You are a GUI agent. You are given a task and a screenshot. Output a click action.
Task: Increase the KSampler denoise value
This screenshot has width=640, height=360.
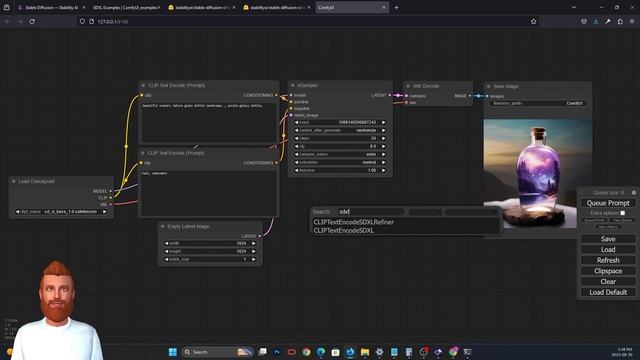[384, 170]
